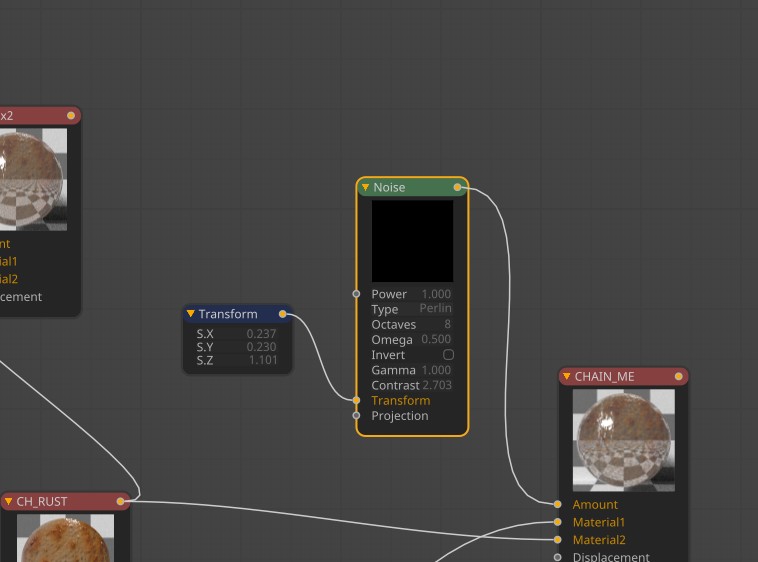Click the CHAIN_ME node output pin
758x562 pixels.
pos(679,376)
